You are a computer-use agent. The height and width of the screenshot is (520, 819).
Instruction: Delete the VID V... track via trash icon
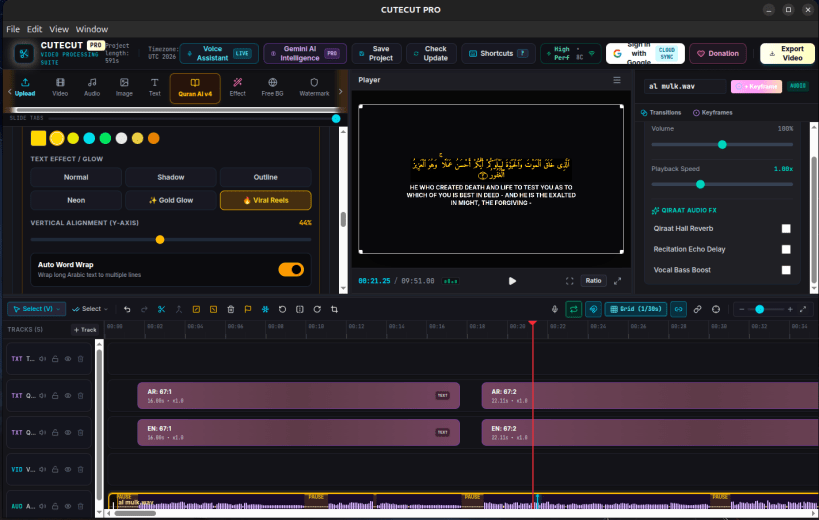point(80,469)
